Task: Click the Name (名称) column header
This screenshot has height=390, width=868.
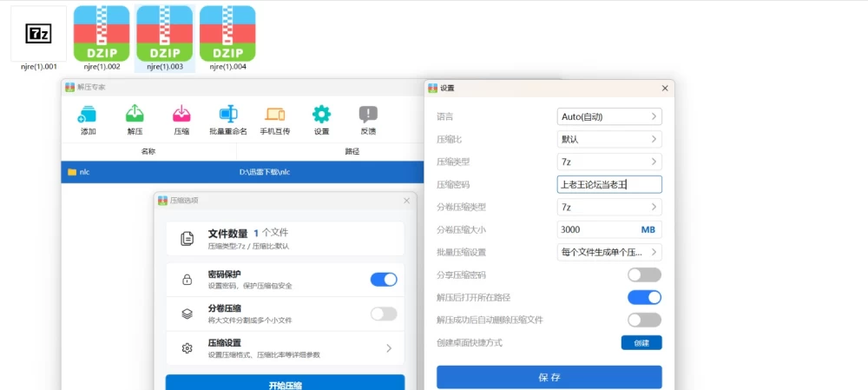Action: pos(148,151)
